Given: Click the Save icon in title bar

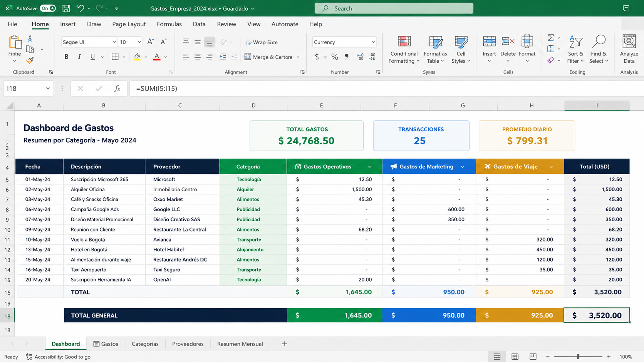Looking at the screenshot, I should coord(66,8).
